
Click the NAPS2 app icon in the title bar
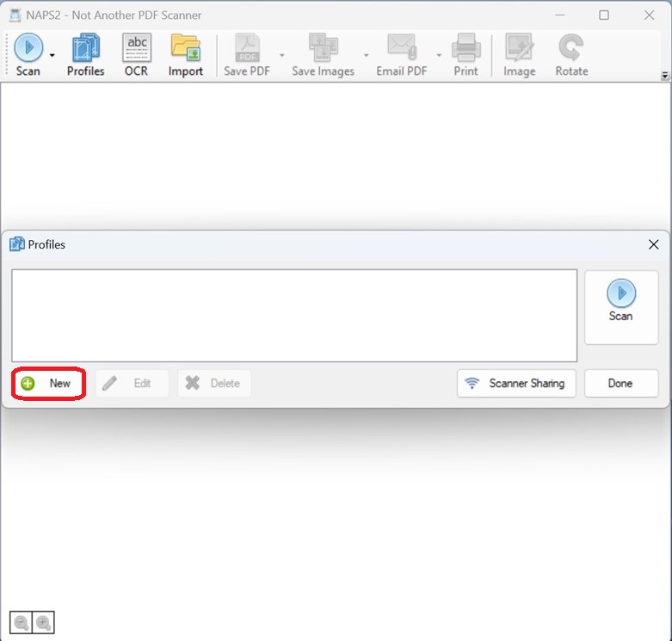[15, 15]
